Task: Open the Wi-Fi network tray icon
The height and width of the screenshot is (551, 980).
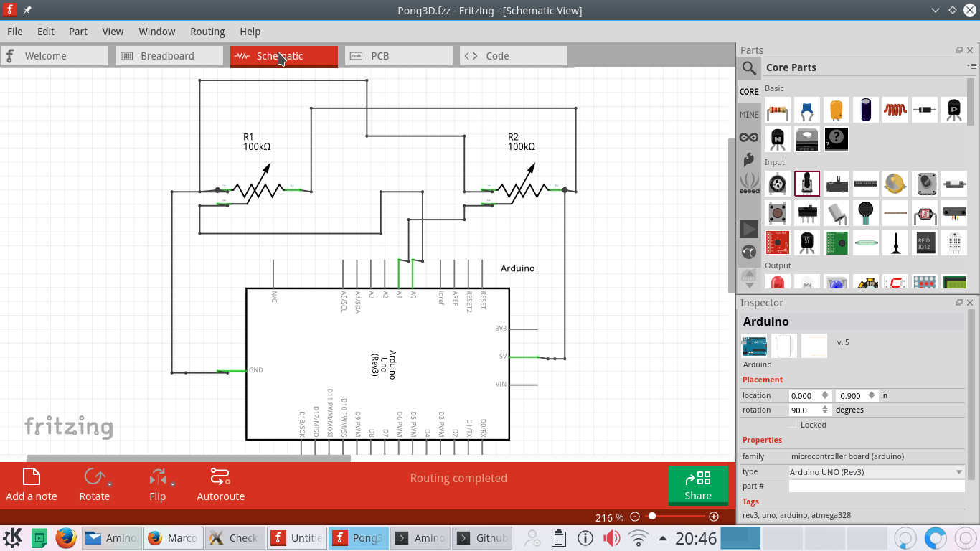Action: 638,537
